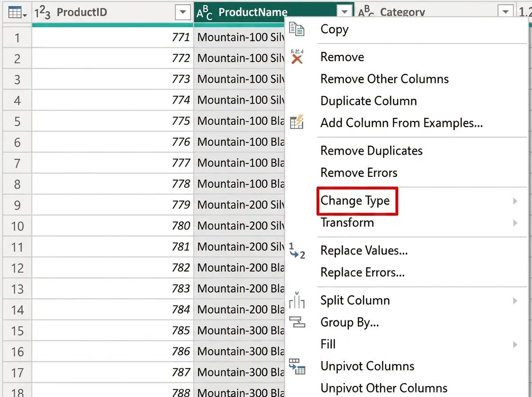Click the ProductID cell 779
The image size is (532, 397).
(113, 205)
